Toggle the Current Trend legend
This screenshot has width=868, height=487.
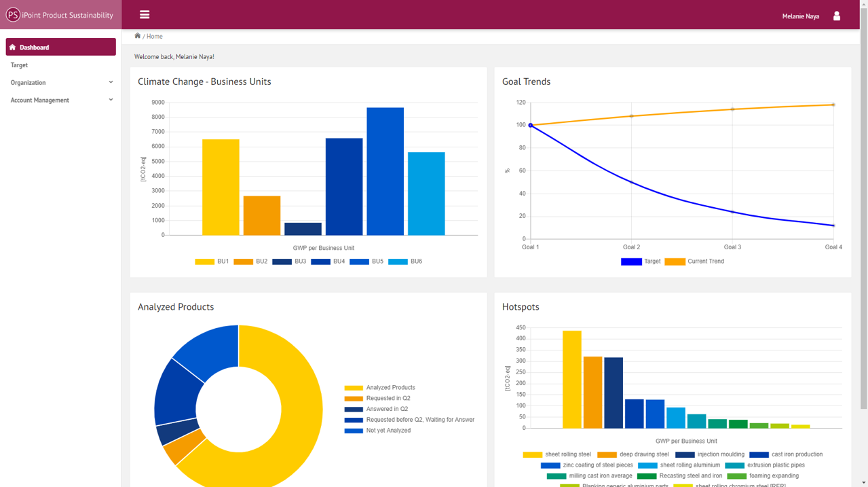point(694,261)
